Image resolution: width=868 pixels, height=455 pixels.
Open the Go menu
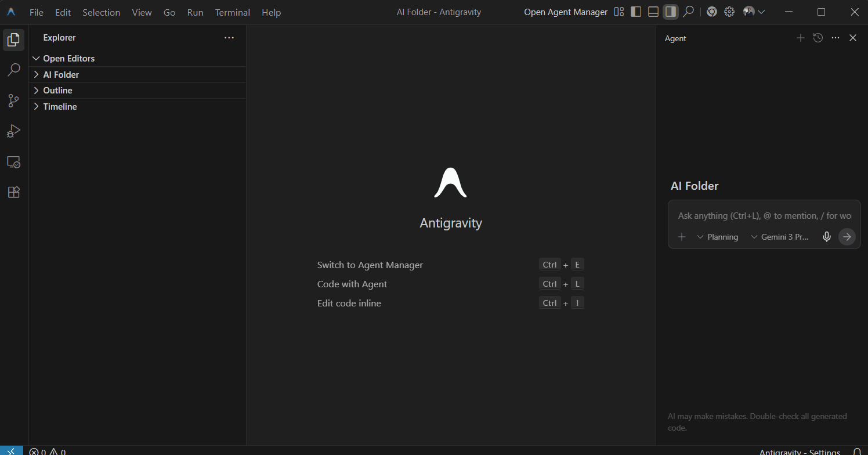[x=169, y=12]
